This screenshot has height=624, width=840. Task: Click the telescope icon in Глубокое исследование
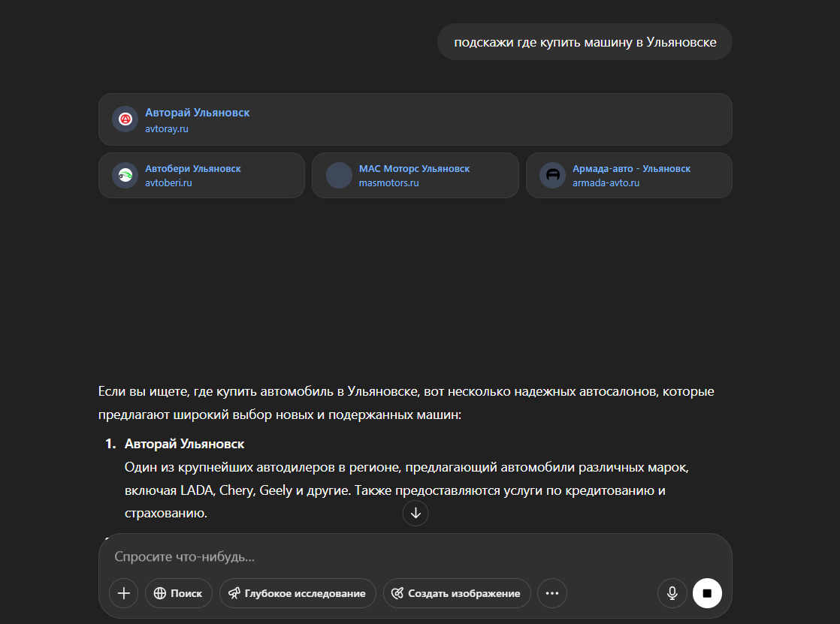click(x=234, y=593)
